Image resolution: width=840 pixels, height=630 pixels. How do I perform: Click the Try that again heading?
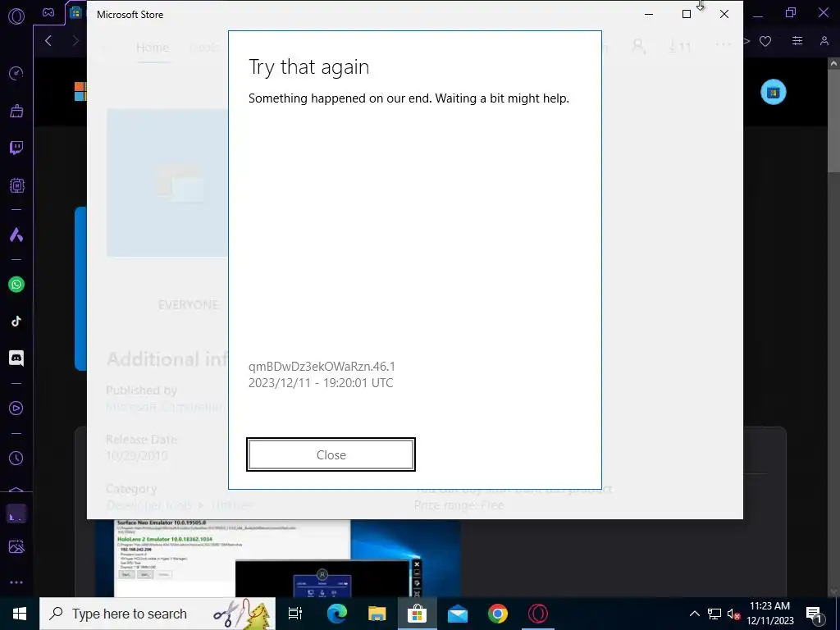pos(308,67)
